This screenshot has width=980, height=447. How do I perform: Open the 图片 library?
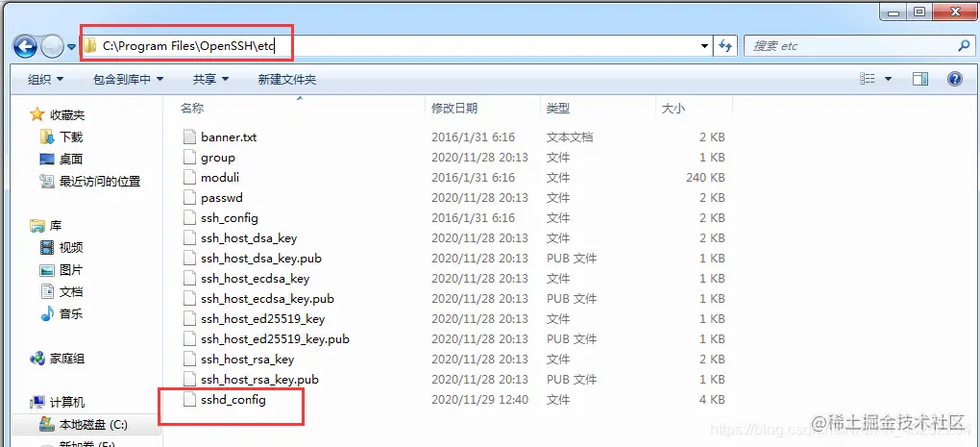(x=71, y=270)
